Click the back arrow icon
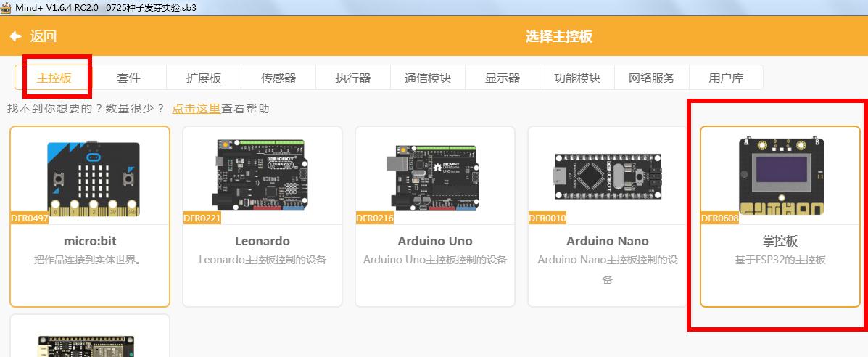This screenshot has height=357, width=868. (15, 36)
